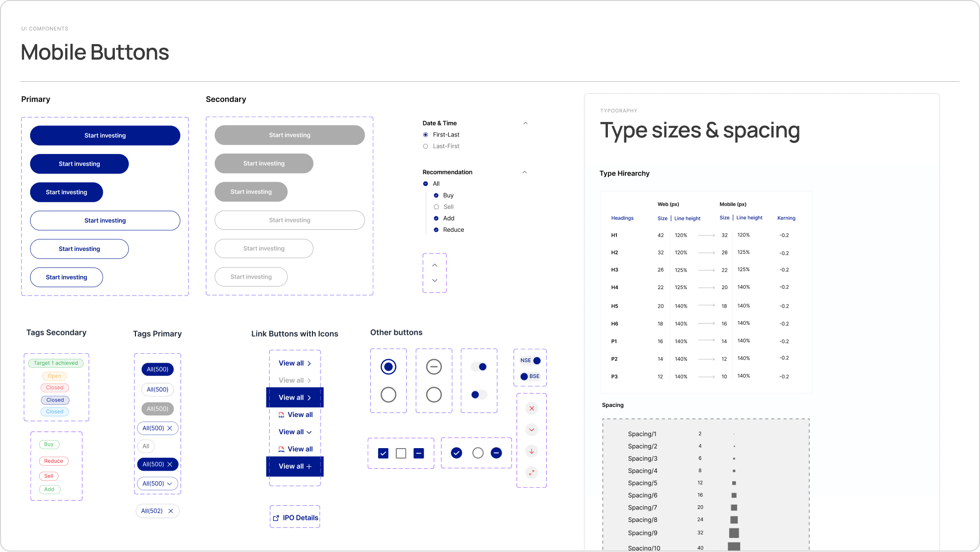Viewport: 980px width, 552px height.
Task: Select the filled blue All(500) tag without icon
Action: click(x=157, y=369)
